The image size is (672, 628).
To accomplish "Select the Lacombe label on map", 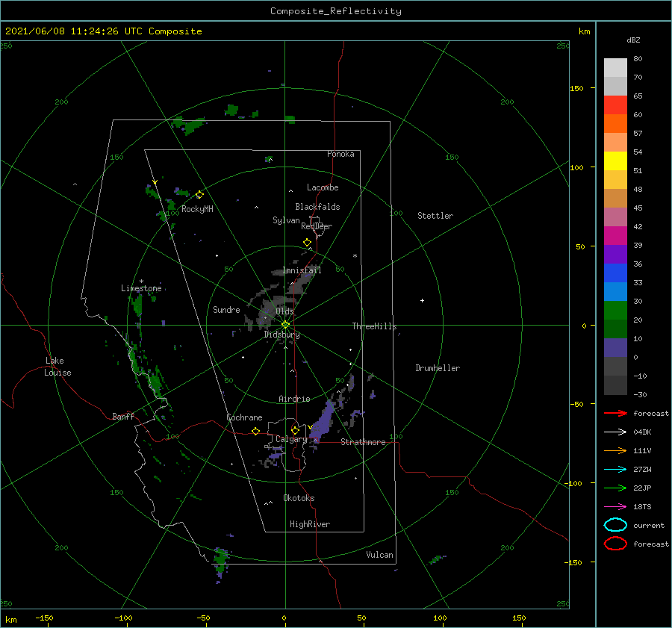I will pyautogui.click(x=323, y=187).
